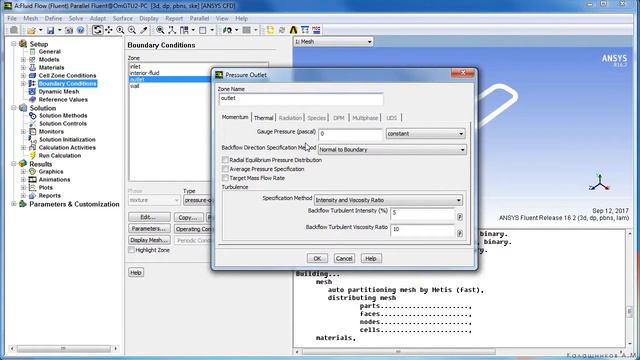Open the Define menu
Image resolution: width=640 pixels, height=360 pixels.
click(x=53, y=18)
